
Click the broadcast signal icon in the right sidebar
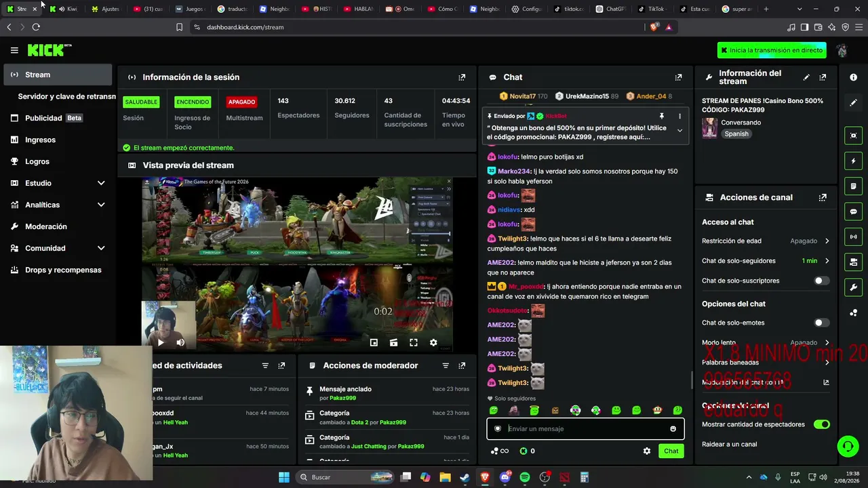[853, 237]
